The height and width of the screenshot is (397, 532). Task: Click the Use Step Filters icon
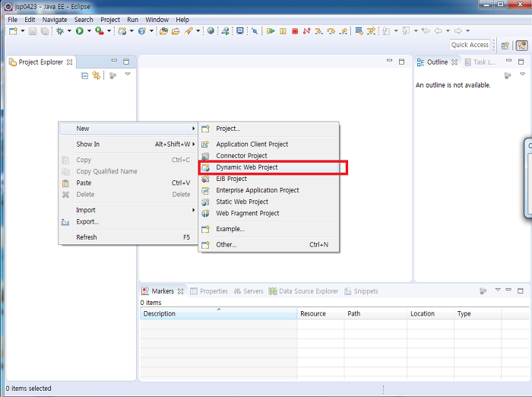coord(371,31)
